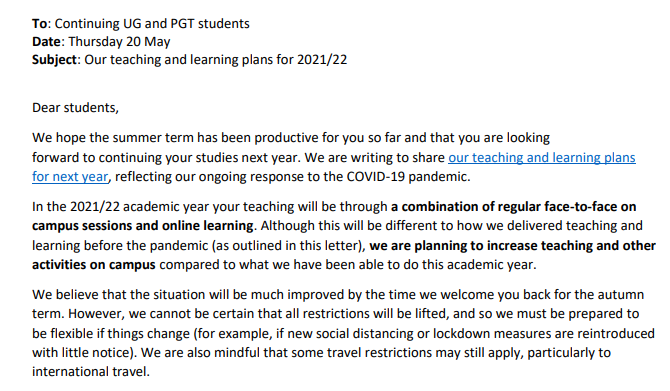670x391 pixels.
Task: Follow the 'for next year' hyperlink text
Action: coord(70,176)
